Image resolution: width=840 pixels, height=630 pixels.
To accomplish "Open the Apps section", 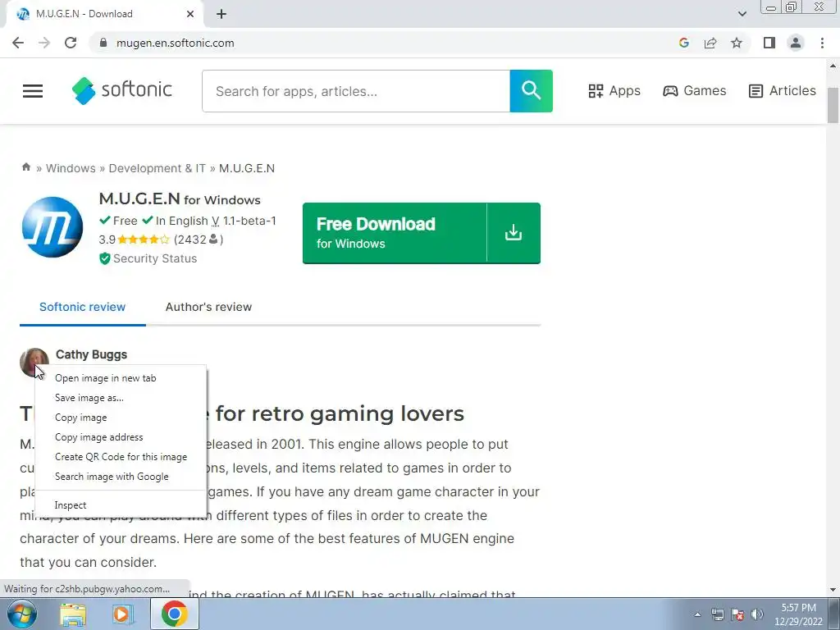I will 614,90.
